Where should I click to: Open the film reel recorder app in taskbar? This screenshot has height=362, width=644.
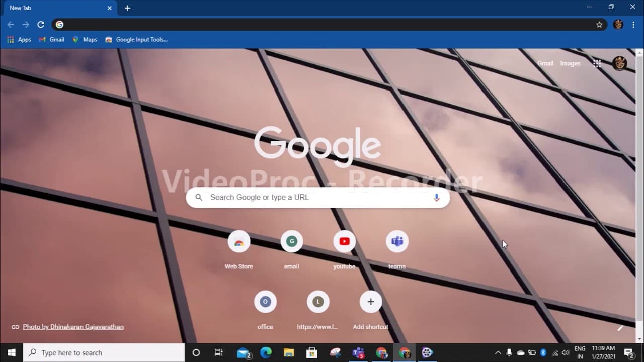click(x=427, y=352)
